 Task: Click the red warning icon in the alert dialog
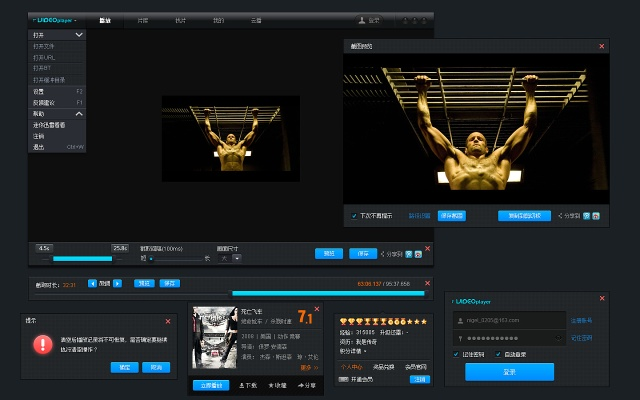(43, 344)
